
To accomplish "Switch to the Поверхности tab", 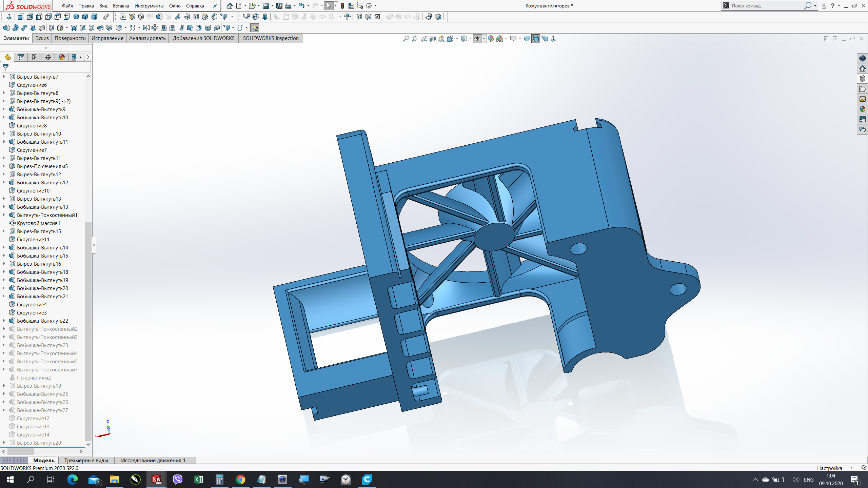I will point(70,38).
